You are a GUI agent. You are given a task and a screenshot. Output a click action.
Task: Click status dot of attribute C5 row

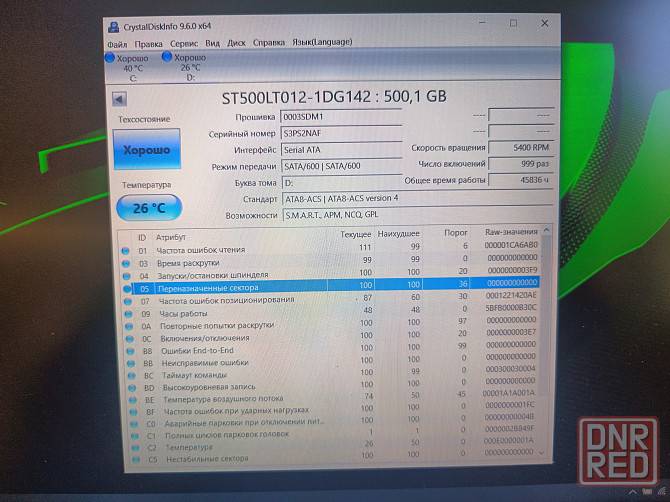pyautogui.click(x=136, y=460)
